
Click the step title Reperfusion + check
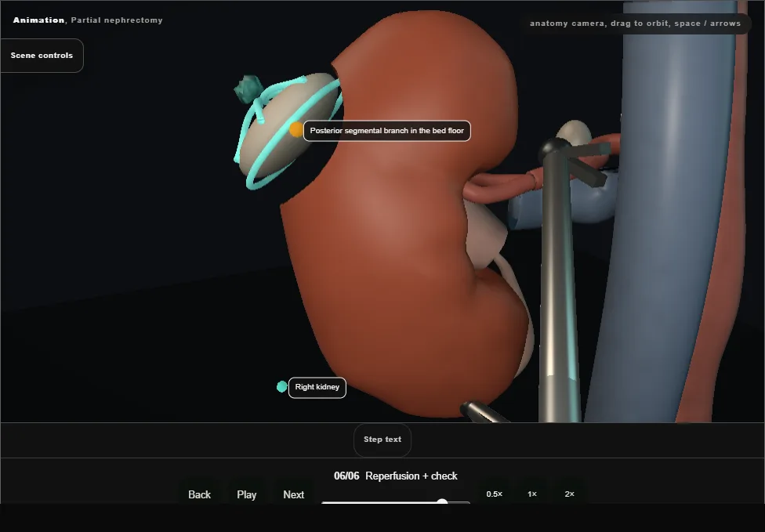412,476
